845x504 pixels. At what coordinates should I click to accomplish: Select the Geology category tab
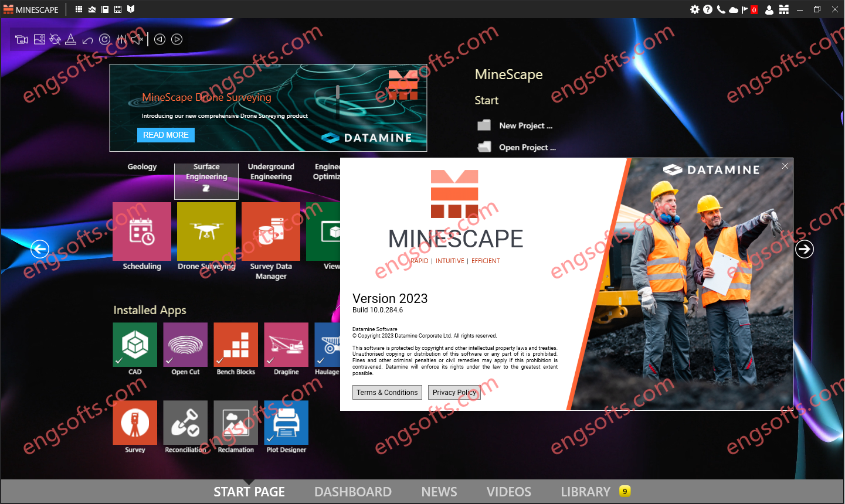(x=142, y=167)
